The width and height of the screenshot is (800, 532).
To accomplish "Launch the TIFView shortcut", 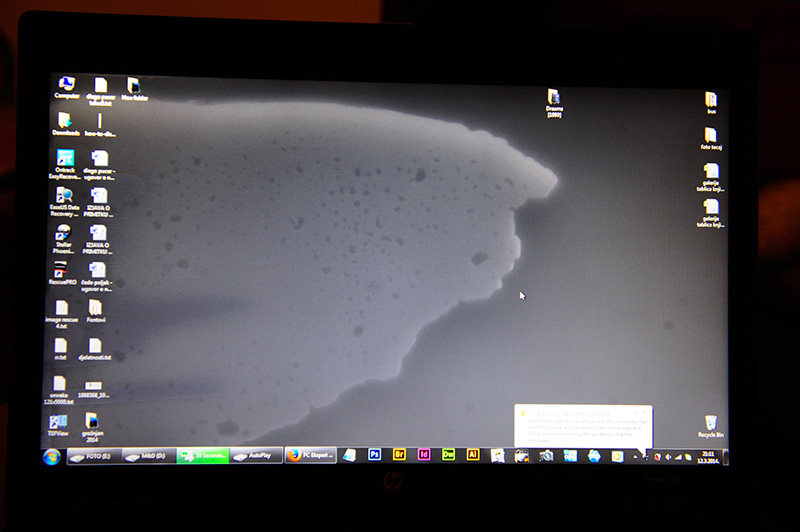I will 58,425.
